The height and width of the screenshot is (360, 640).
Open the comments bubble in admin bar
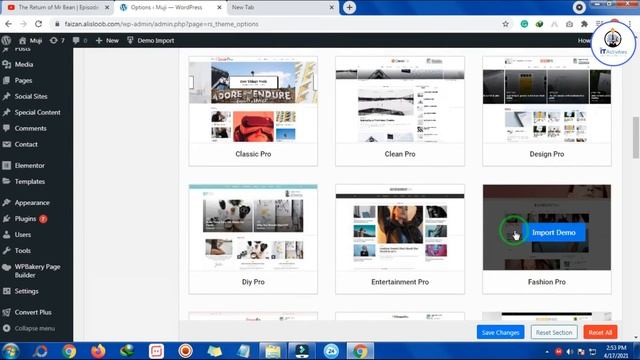tap(80, 40)
